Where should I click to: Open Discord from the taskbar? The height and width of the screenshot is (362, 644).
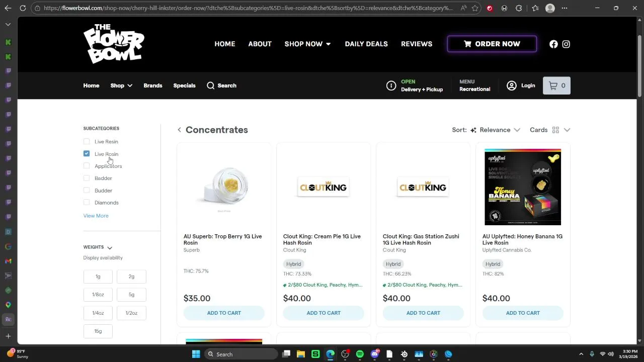click(x=374, y=354)
